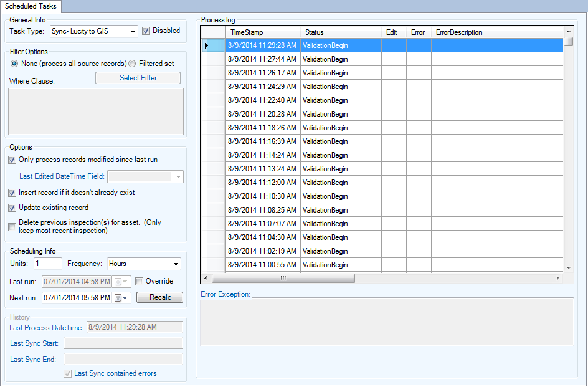Select the 8/9/2014 11:02:19 AM timestamp cell
The height and width of the screenshot is (387, 588).
pyautogui.click(x=263, y=251)
